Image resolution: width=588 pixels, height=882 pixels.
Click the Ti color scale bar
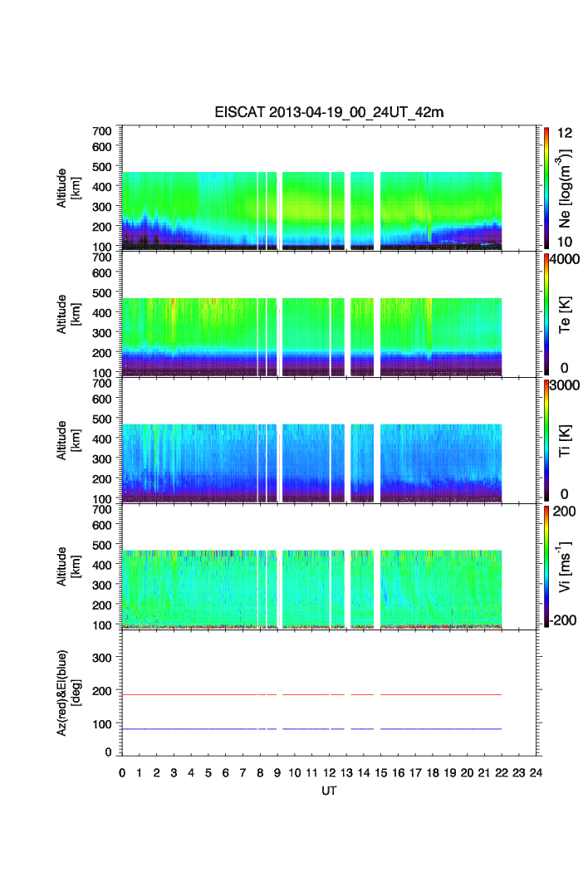(x=546, y=440)
